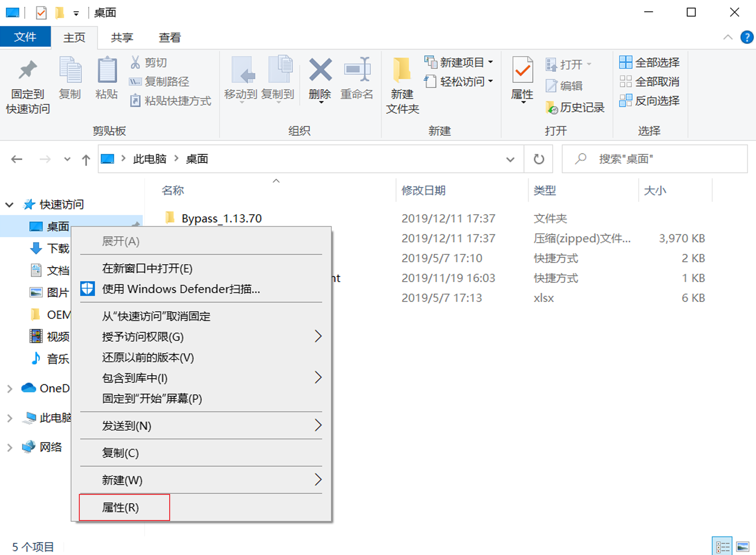Switch to large icons view in status bar
The height and width of the screenshot is (555, 756).
pos(743,547)
